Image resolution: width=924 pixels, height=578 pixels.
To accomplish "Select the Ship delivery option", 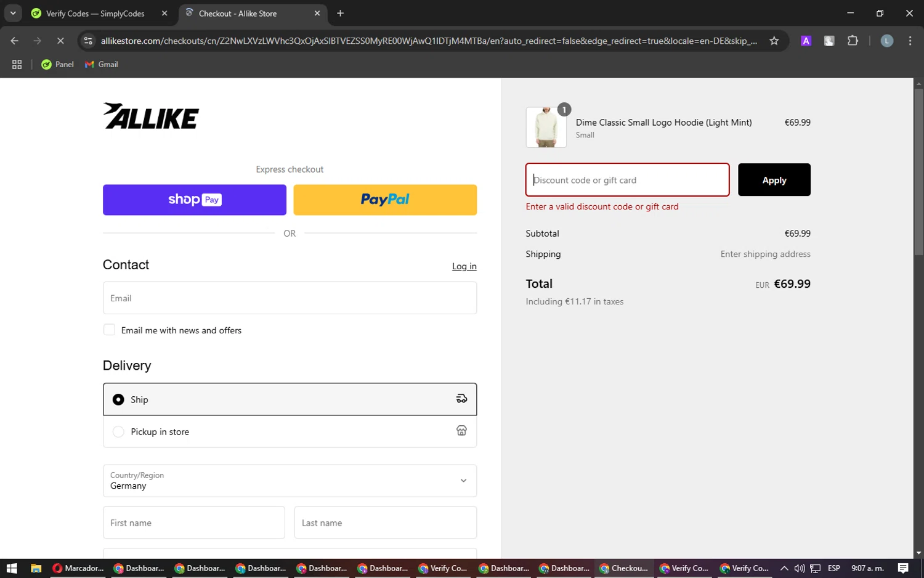I will [x=290, y=399].
